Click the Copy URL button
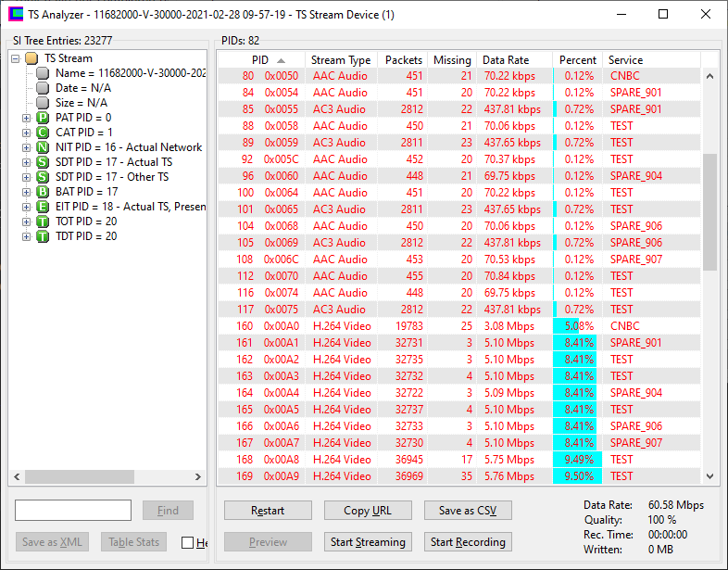This screenshot has width=728, height=570. click(x=368, y=511)
